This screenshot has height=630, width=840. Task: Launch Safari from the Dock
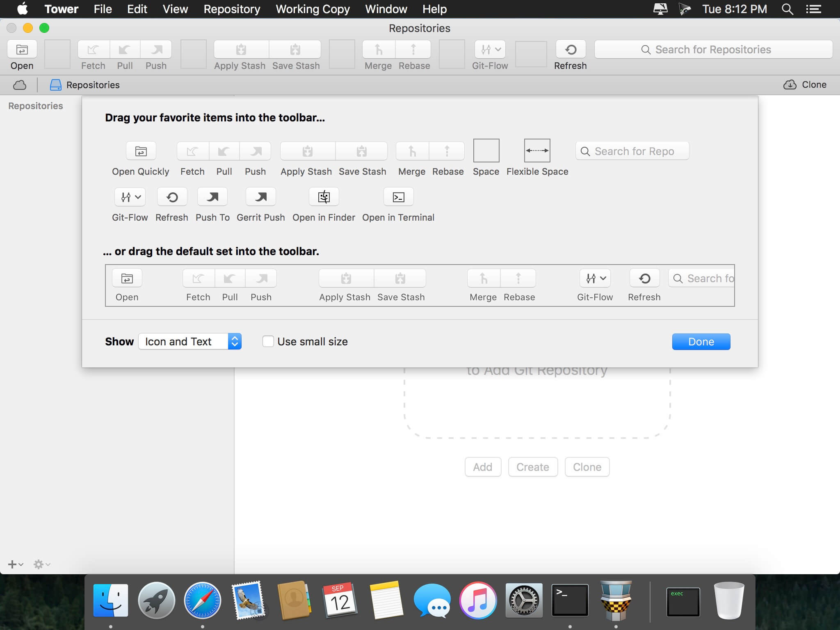[202, 600]
